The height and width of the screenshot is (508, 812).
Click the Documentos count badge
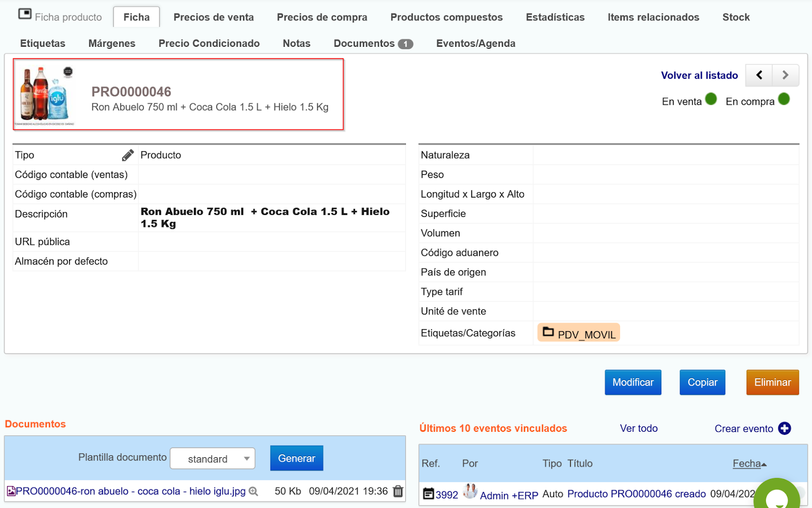click(x=405, y=44)
